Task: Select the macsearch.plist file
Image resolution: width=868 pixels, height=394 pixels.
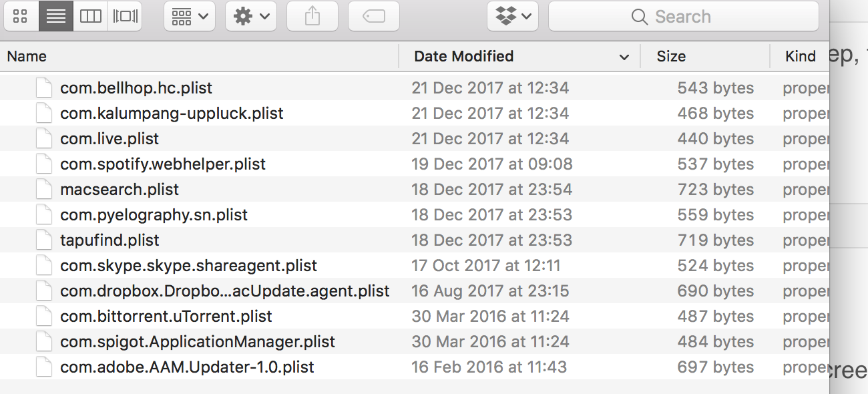Action: pos(120,189)
